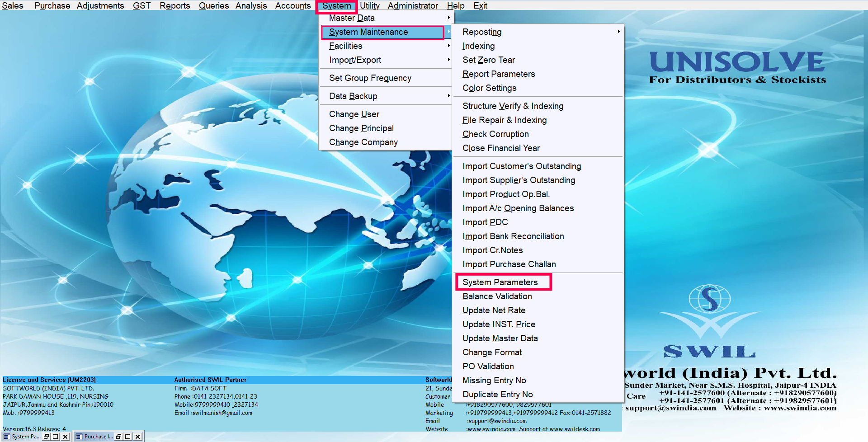Expand the Reposting submenu

tap(538, 32)
